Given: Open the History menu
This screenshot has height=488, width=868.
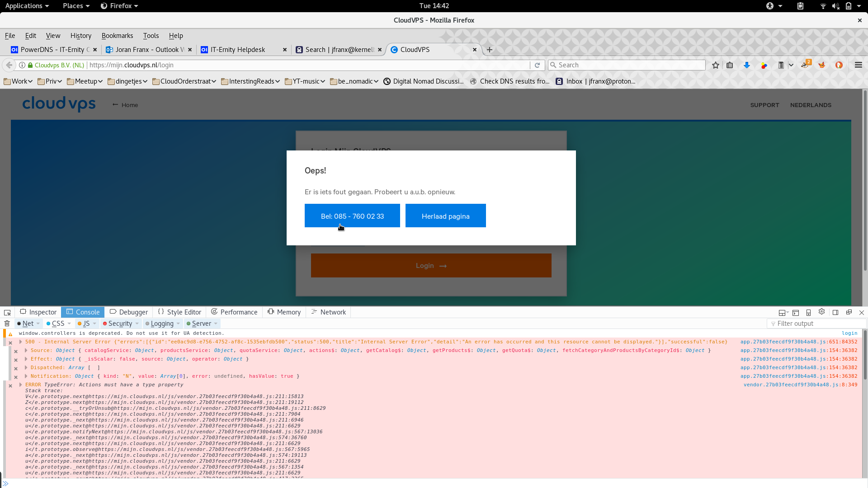Looking at the screenshot, I should tap(81, 36).
